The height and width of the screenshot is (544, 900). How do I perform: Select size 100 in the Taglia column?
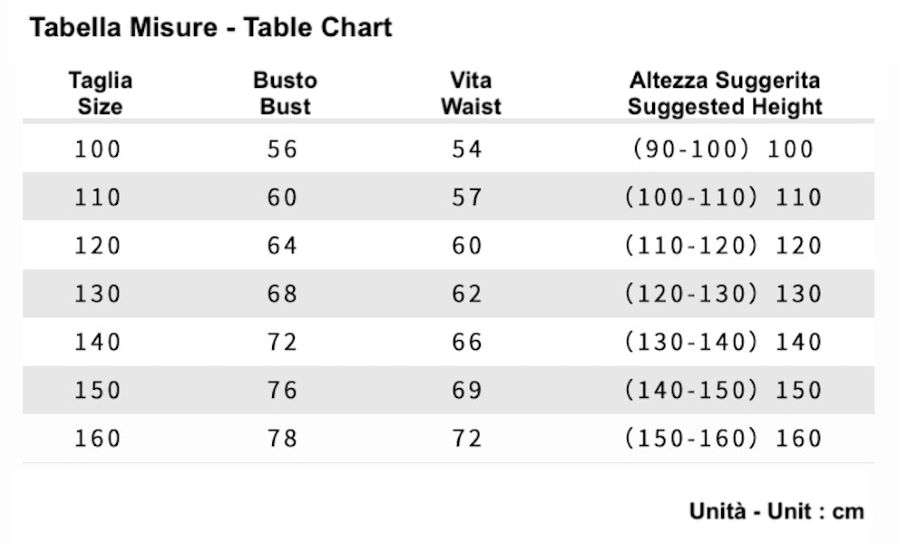(x=98, y=150)
